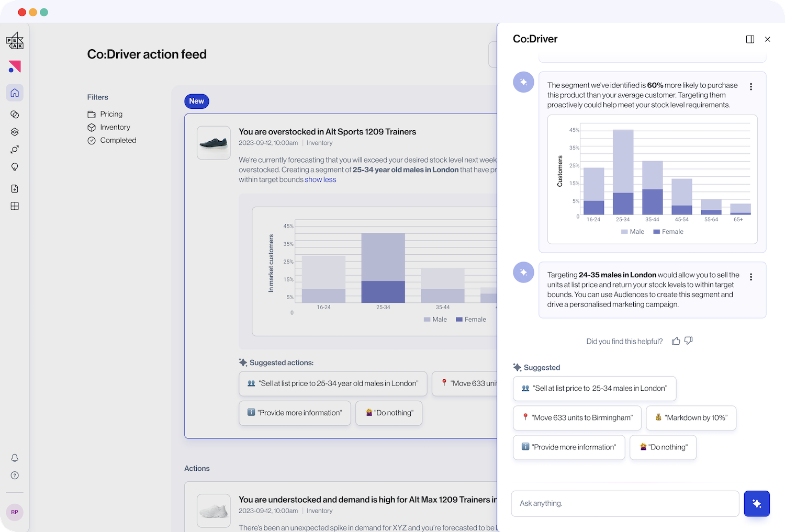Filter the feed by Pricing
This screenshot has width=785, height=532.
click(105, 114)
